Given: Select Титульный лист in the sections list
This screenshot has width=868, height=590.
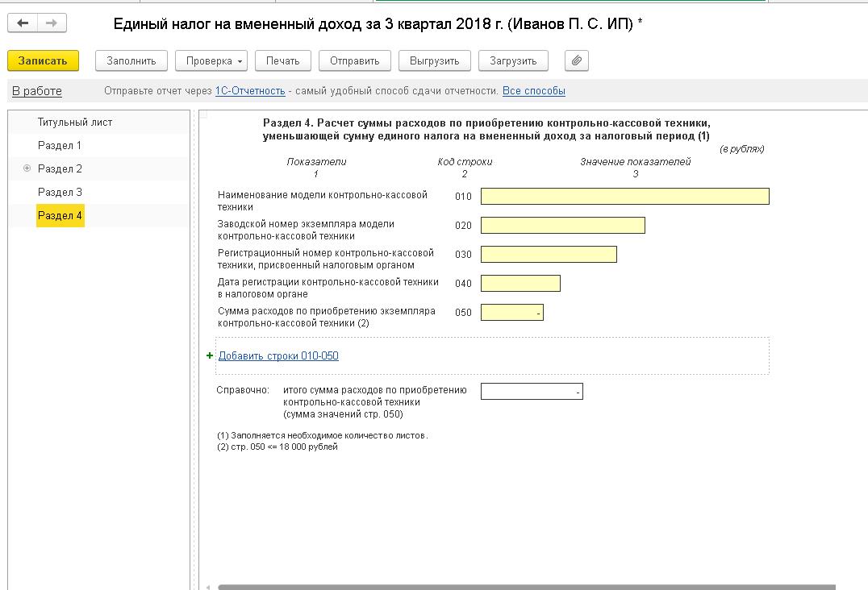Looking at the screenshot, I should 75,123.
